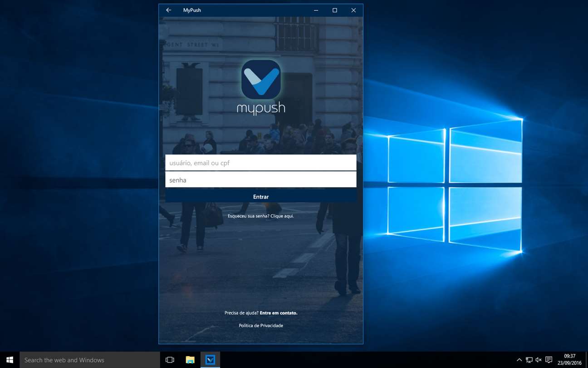Screen dimensions: 588x368
Task: Minimize the MyPush window
Action: [316, 10]
